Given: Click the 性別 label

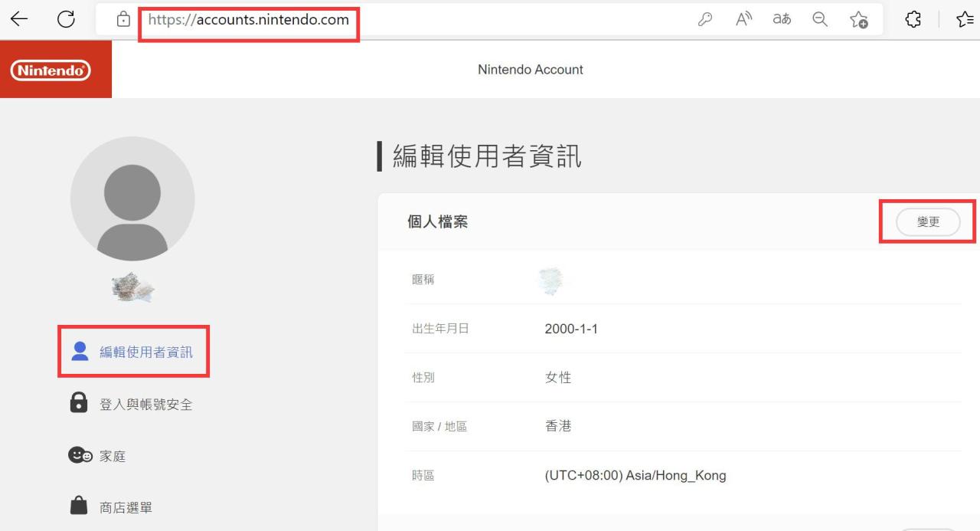Looking at the screenshot, I should (423, 378).
